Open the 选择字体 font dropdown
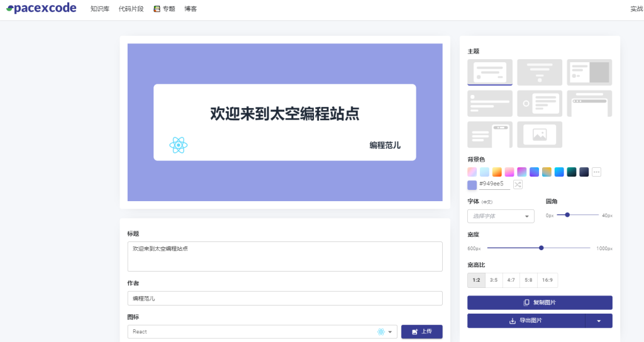This screenshot has height=342, width=644. pos(501,216)
